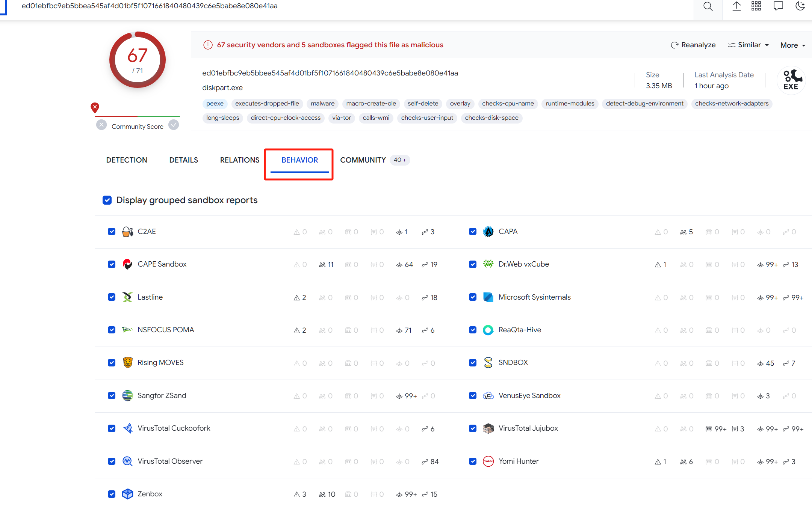Click the red community score marker pin

click(95, 108)
